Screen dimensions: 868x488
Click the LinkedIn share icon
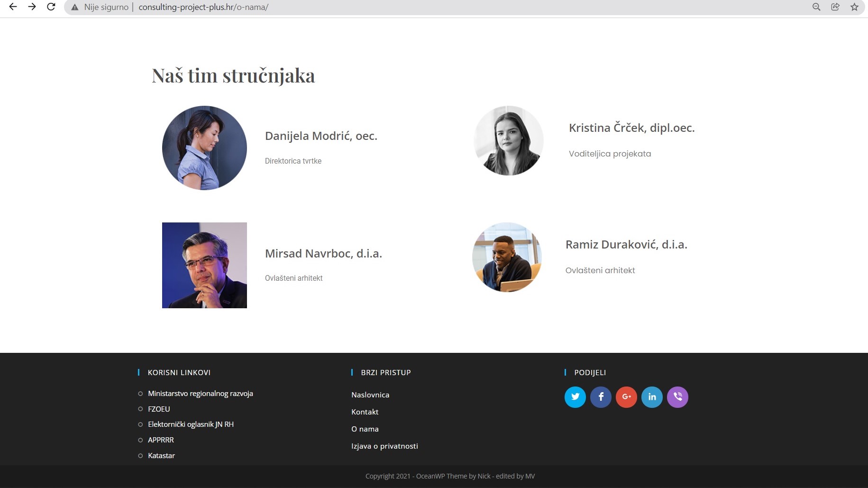(652, 397)
